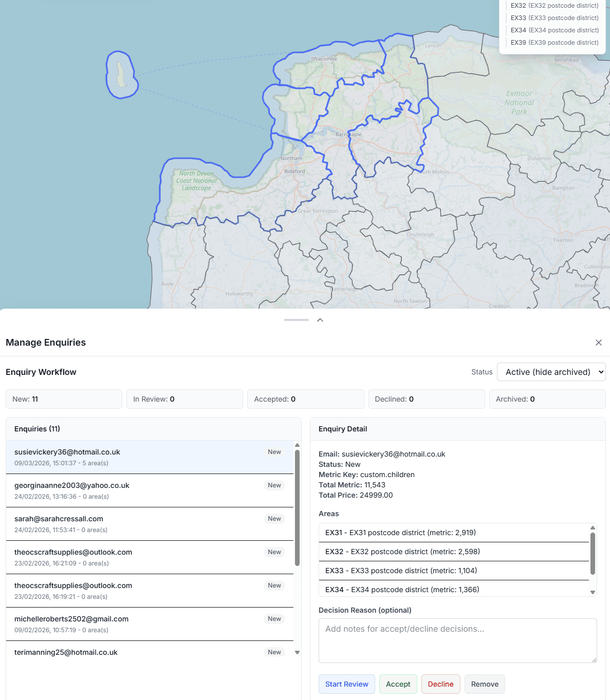Click the drag handle above Manage Enquiries

click(x=297, y=319)
